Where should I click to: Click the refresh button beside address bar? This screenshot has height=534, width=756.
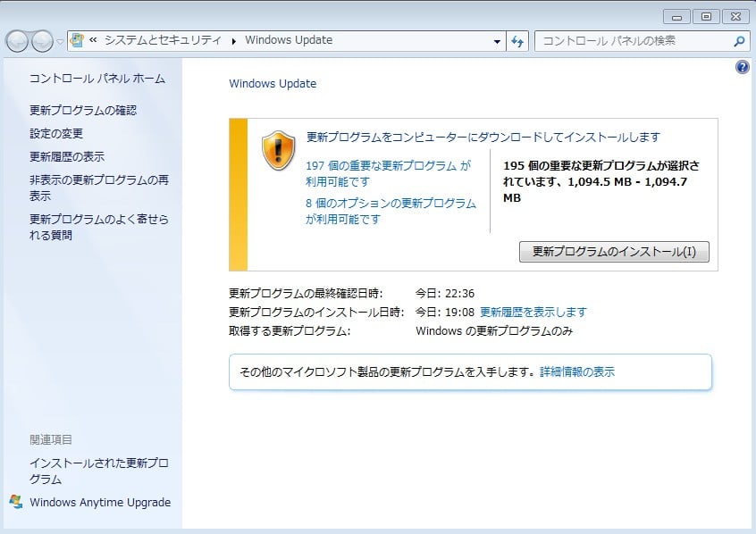pyautogui.click(x=517, y=41)
